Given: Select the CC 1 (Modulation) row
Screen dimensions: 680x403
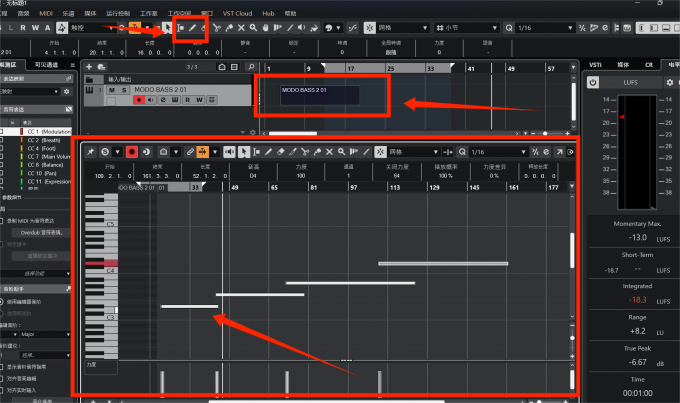Looking at the screenshot, I should [36, 131].
